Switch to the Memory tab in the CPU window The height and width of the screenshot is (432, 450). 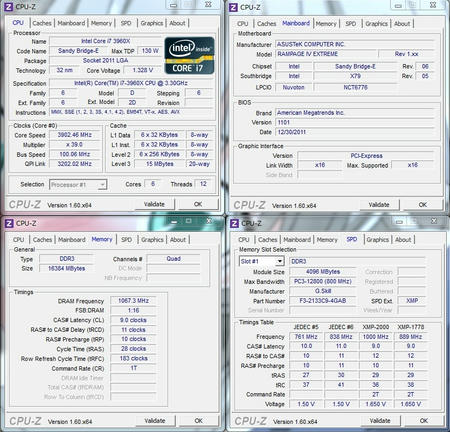click(x=101, y=23)
